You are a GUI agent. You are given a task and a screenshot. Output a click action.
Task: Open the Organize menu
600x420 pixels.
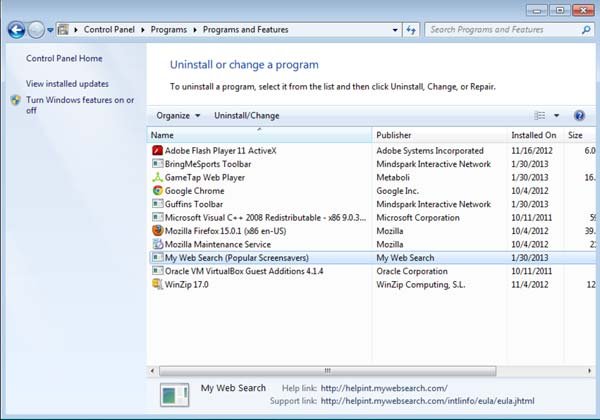(178, 116)
